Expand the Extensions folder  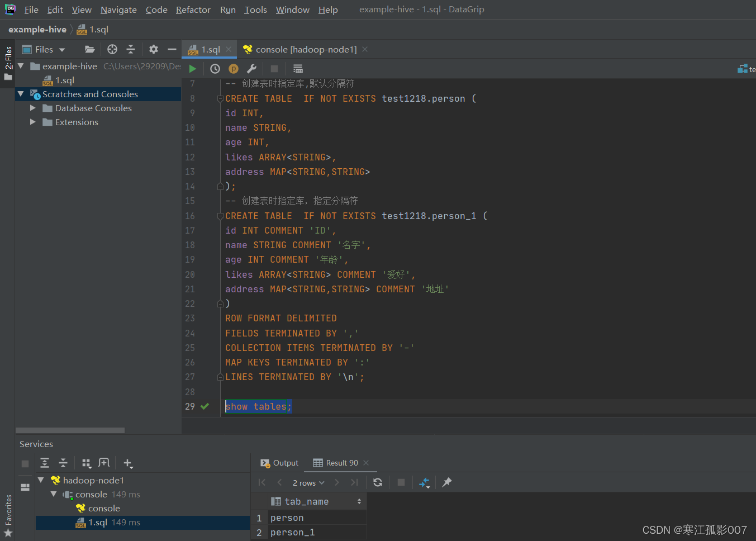[x=32, y=122]
